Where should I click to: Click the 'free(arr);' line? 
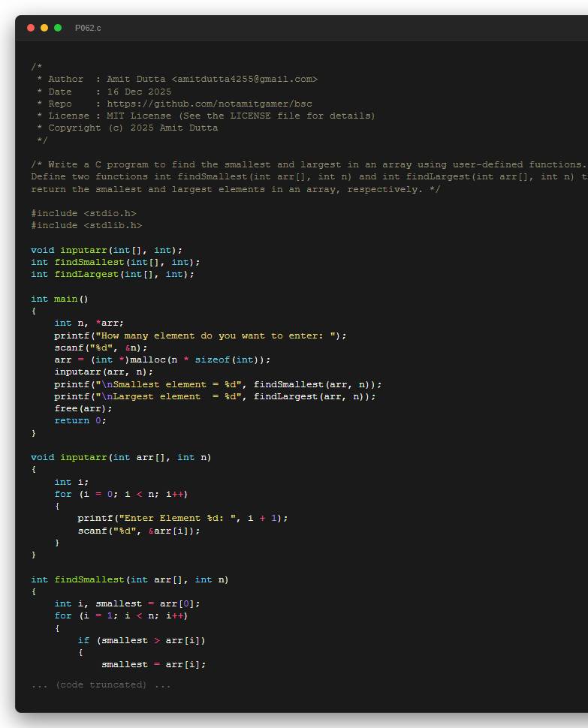tap(83, 408)
